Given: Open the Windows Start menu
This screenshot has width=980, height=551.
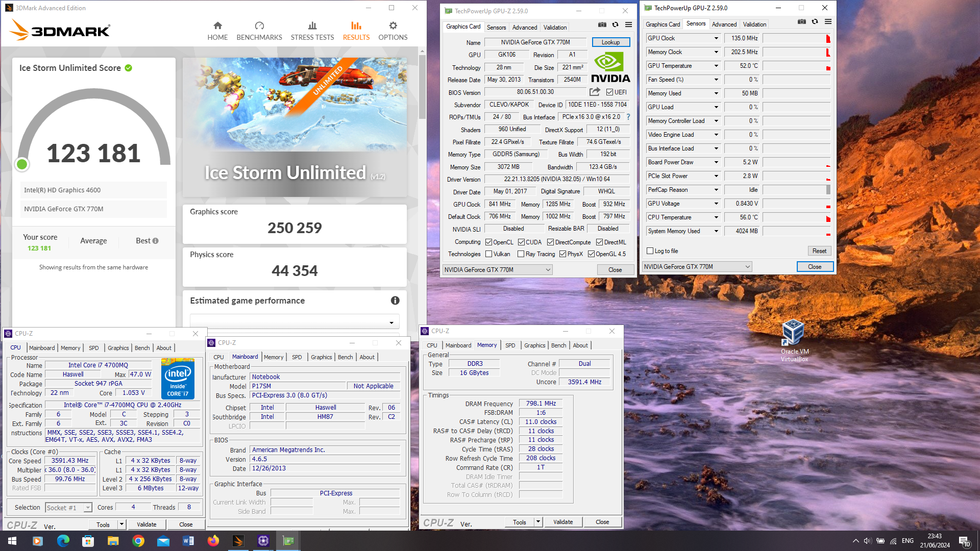Looking at the screenshot, I should (x=12, y=541).
